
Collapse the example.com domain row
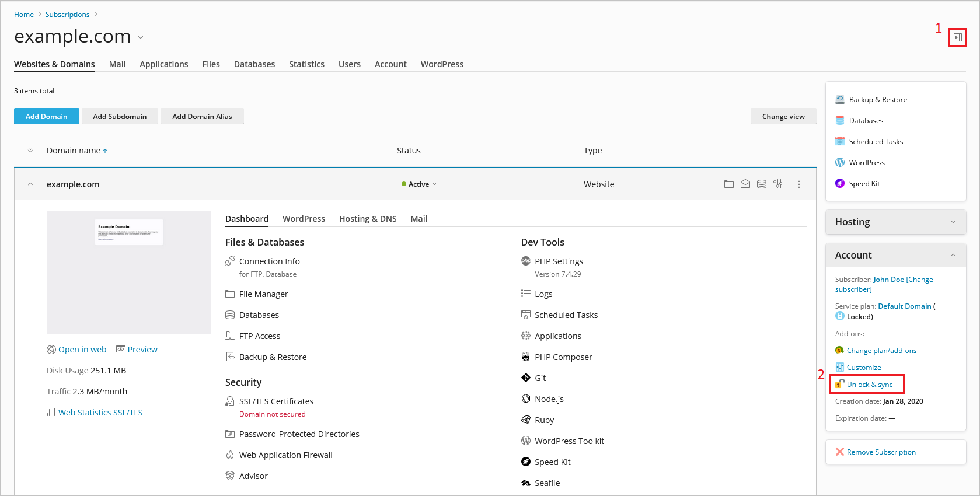(30, 184)
